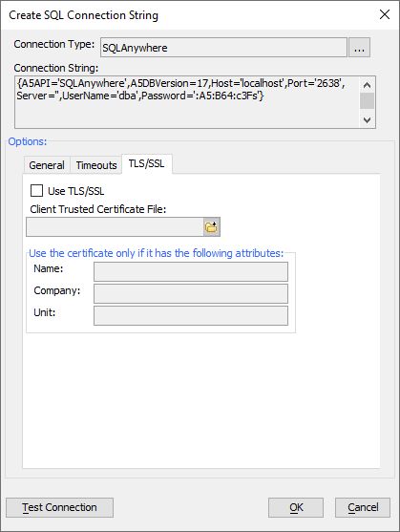Click the Test Connection button
400x532 pixels.
click(x=59, y=507)
